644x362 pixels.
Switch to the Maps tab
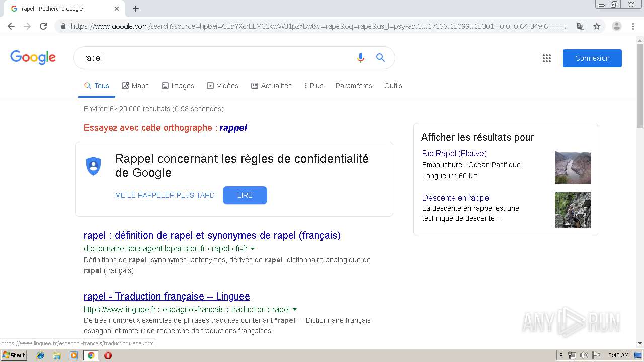tap(135, 86)
